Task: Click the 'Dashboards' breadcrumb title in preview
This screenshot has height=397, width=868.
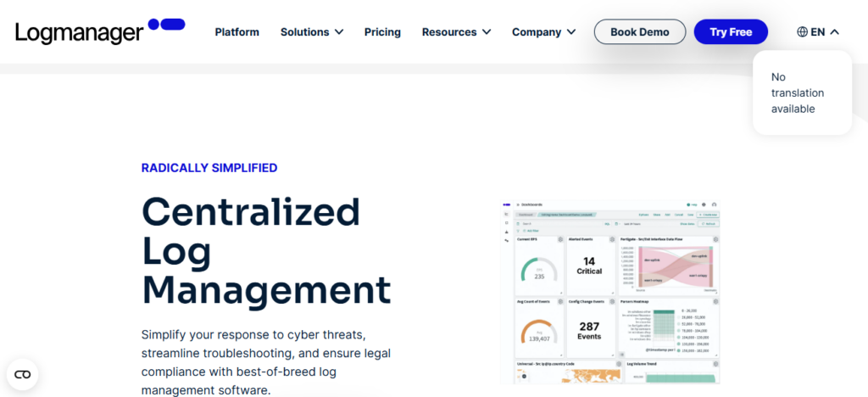Action: coord(532,205)
